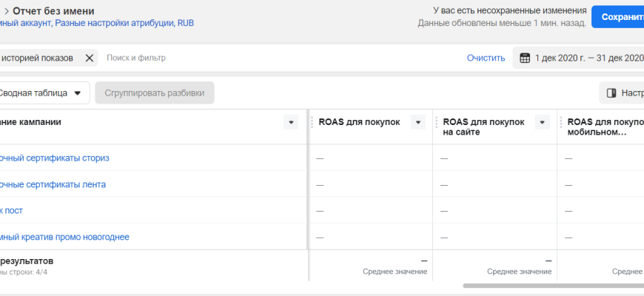Viewport: 644px width, 296px height.
Task: Open the campaign name column dropdown arrow
Action: pyautogui.click(x=291, y=122)
